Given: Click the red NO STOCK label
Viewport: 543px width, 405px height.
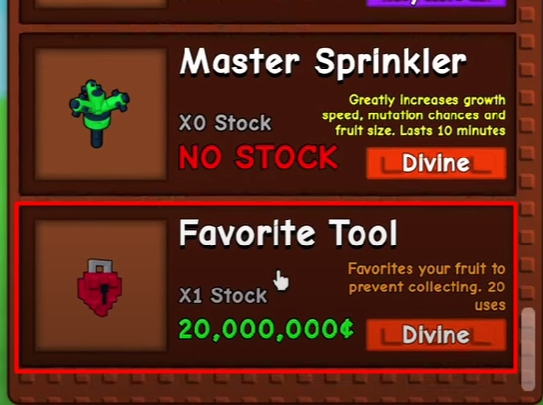Looking at the screenshot, I should click(258, 158).
